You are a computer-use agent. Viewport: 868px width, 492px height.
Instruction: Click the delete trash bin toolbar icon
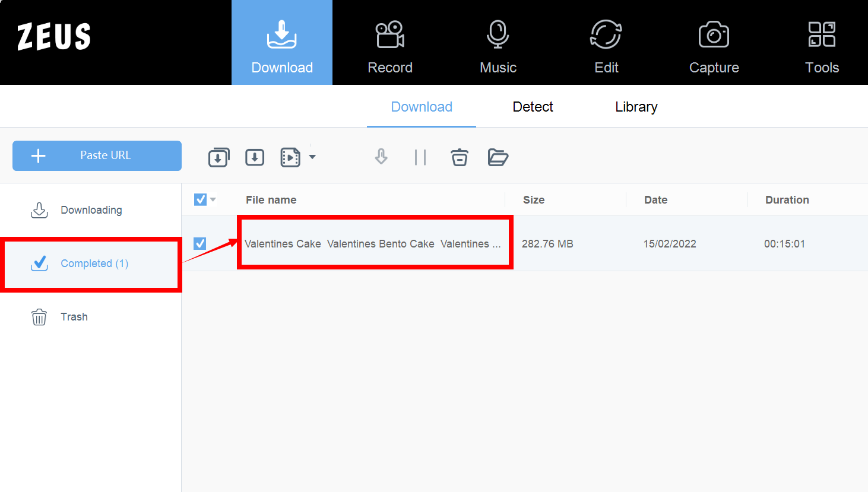pos(460,157)
